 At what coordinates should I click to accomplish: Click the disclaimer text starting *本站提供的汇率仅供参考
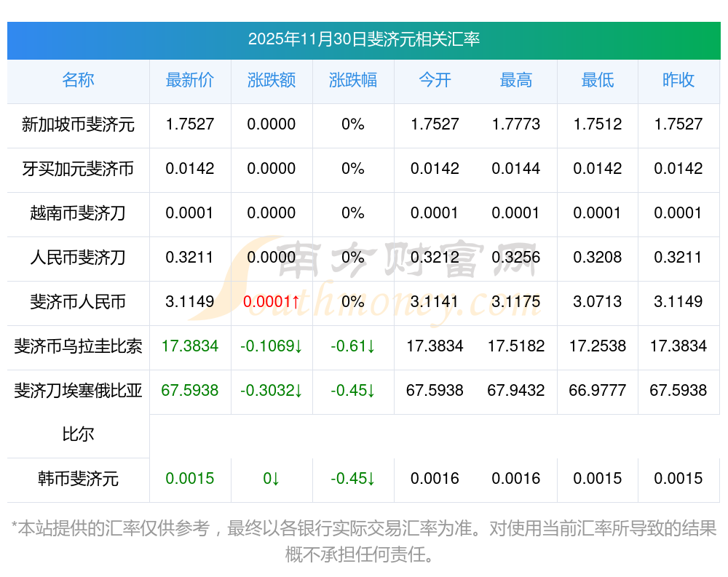(363, 541)
